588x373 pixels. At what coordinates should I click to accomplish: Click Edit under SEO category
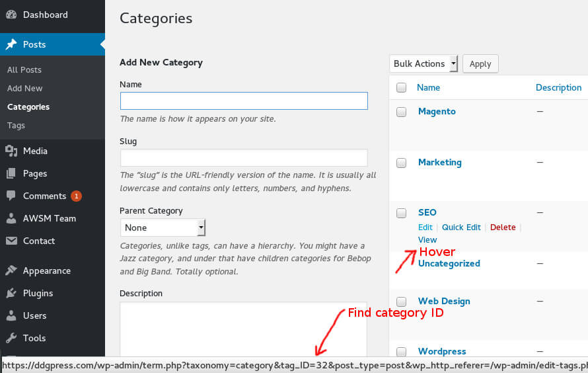[425, 228]
